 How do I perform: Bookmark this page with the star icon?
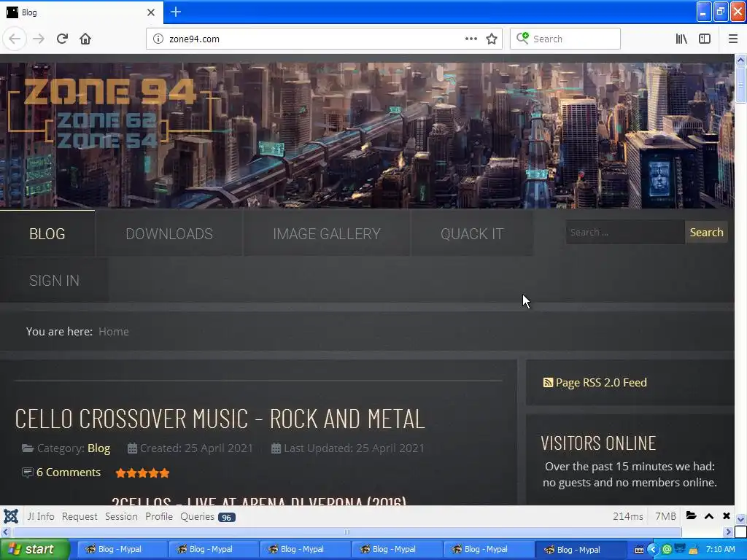(492, 39)
